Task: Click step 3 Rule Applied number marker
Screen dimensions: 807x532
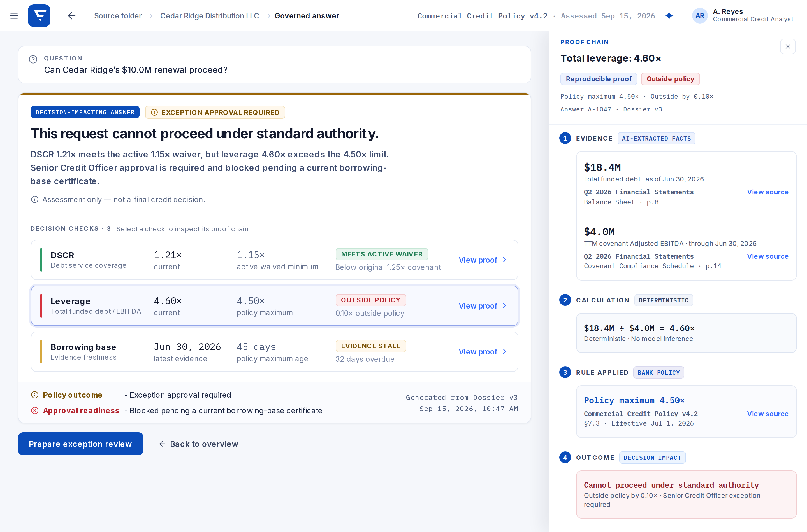Action: 565,372
